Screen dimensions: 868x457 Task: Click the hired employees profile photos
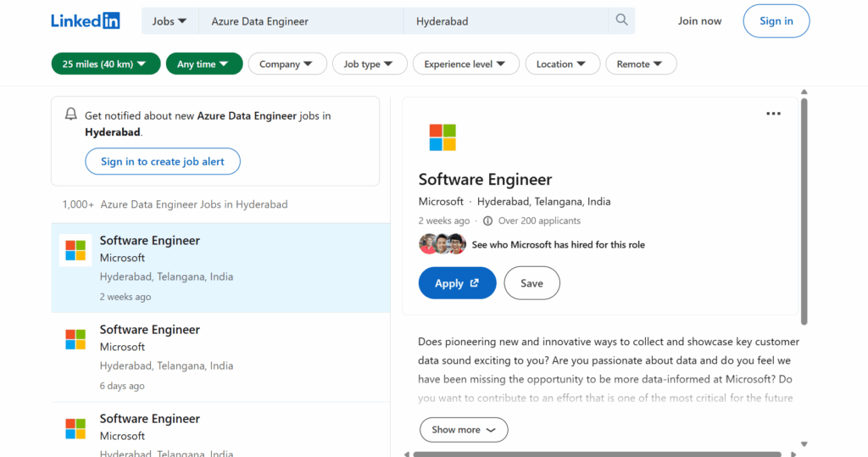click(442, 244)
